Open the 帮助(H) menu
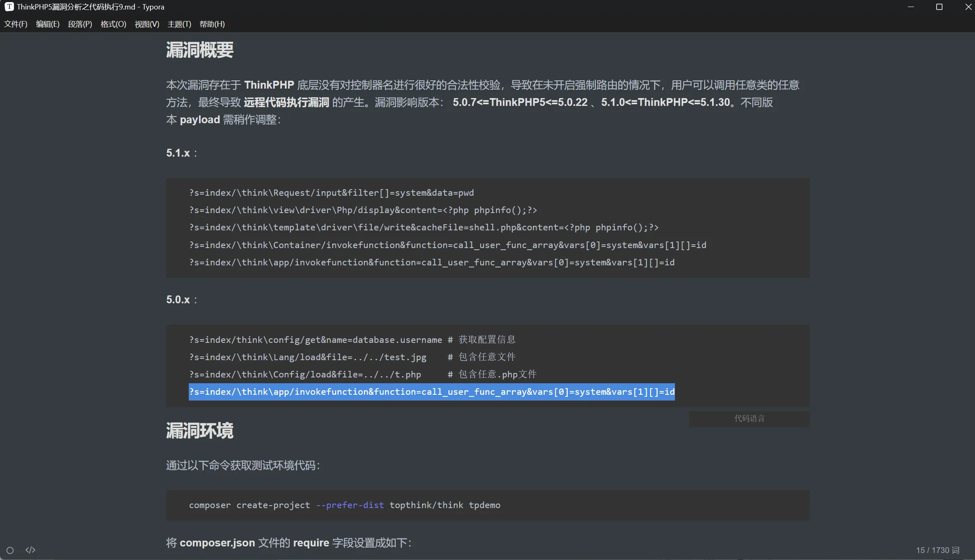 coord(212,24)
